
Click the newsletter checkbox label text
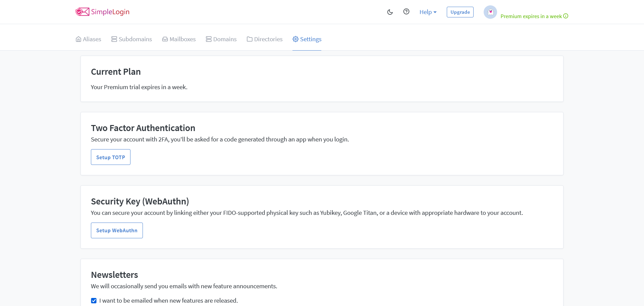(168, 301)
